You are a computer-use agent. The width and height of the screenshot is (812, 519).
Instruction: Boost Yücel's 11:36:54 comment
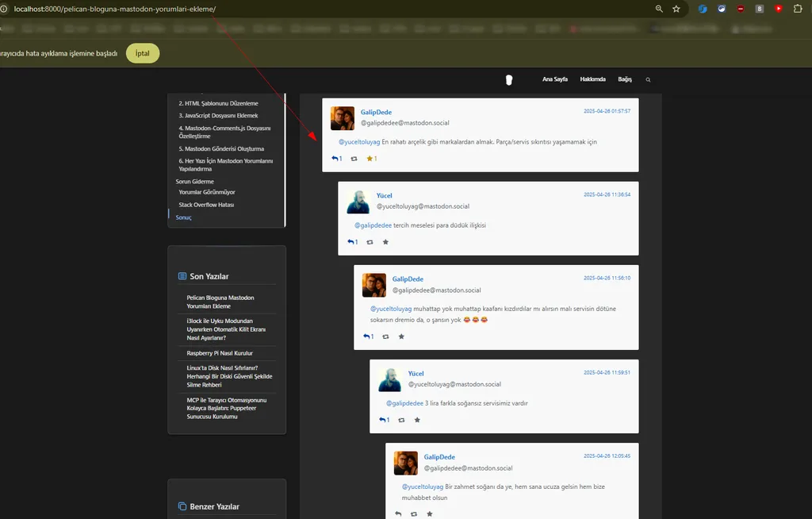[x=370, y=242]
